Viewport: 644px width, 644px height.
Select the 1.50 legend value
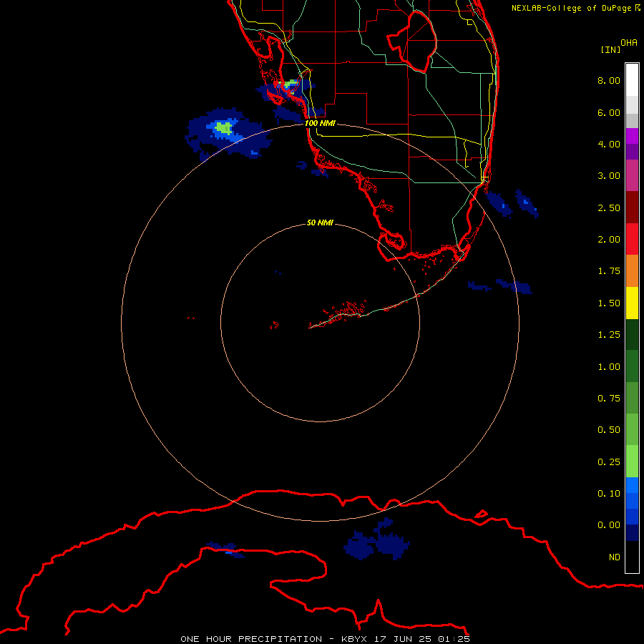click(609, 303)
